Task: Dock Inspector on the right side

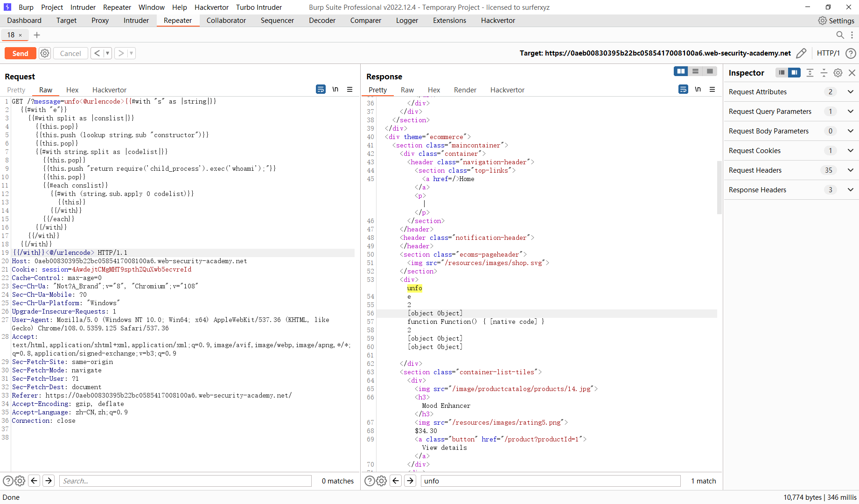Action: click(794, 73)
